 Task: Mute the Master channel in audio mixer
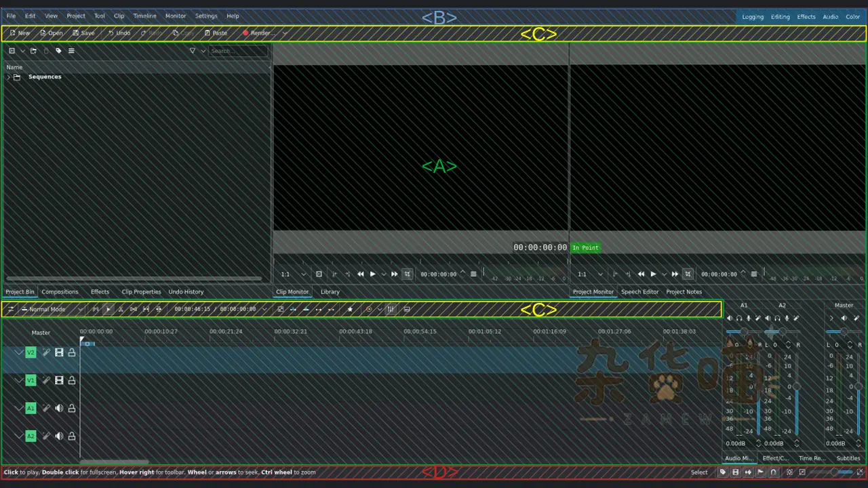[844, 318]
